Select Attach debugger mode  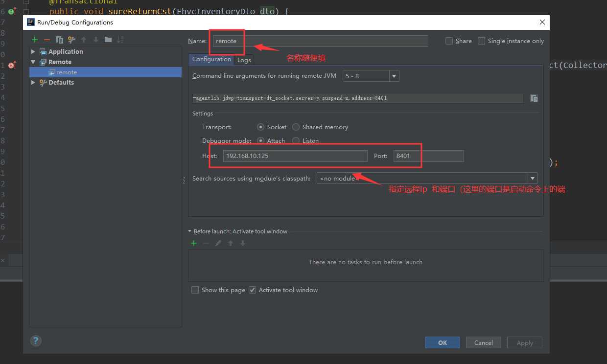click(x=261, y=140)
